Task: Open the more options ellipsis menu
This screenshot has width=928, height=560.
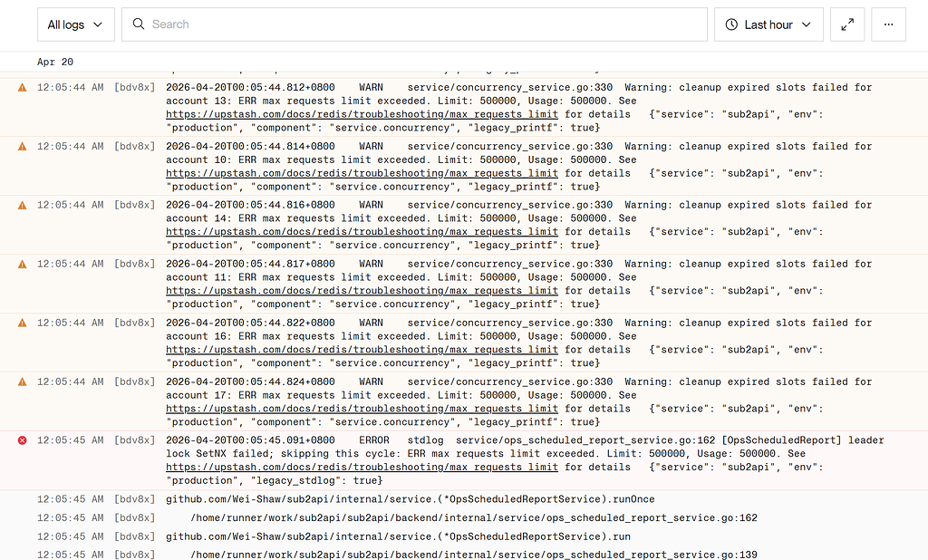Action: click(x=888, y=24)
